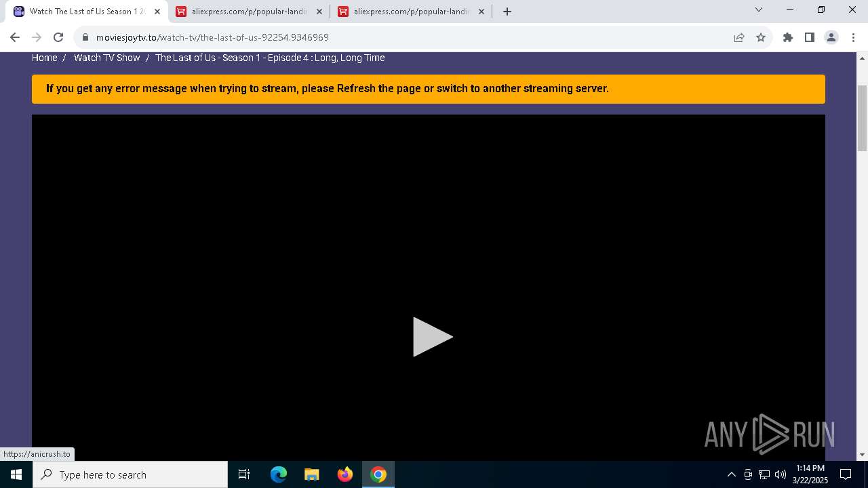
Task: Close the Watch The Last of Us tab
Action: 157,12
